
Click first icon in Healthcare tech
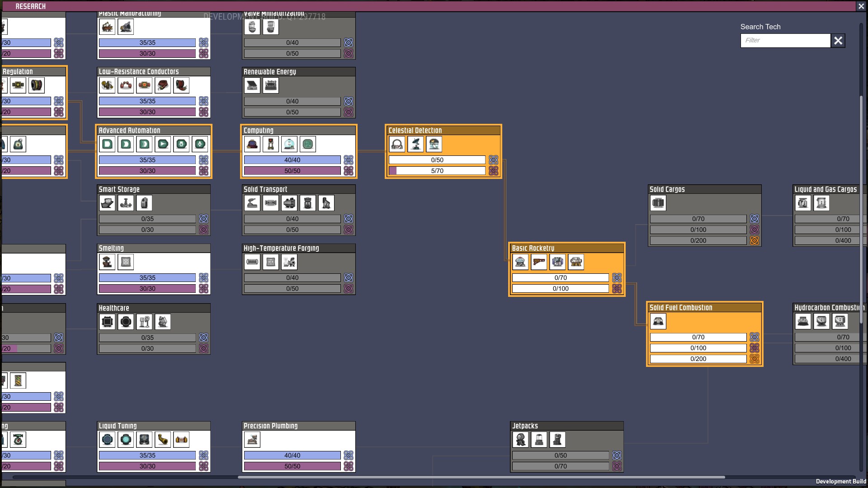tap(107, 322)
